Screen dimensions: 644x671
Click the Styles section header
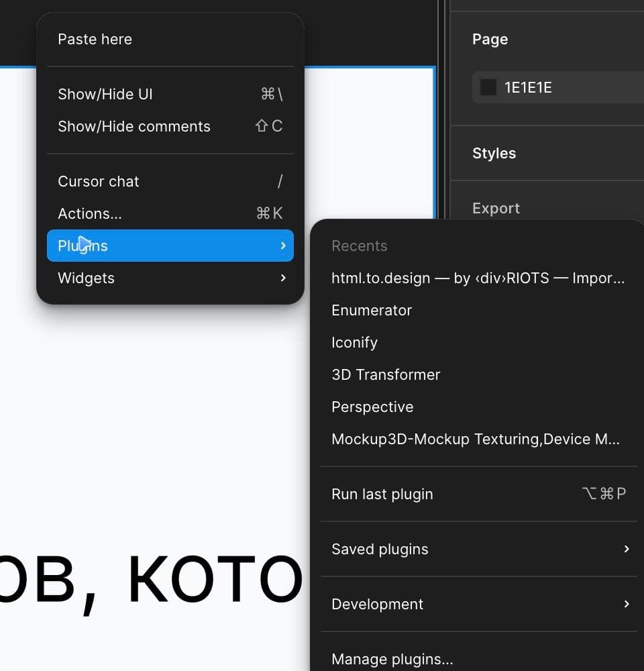pyautogui.click(x=494, y=153)
